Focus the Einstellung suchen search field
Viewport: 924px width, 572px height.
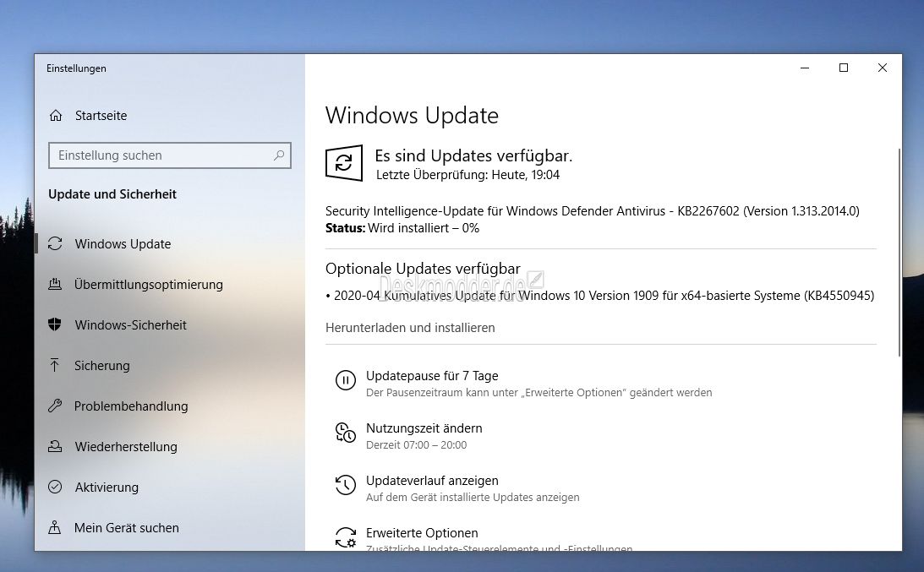click(170, 155)
